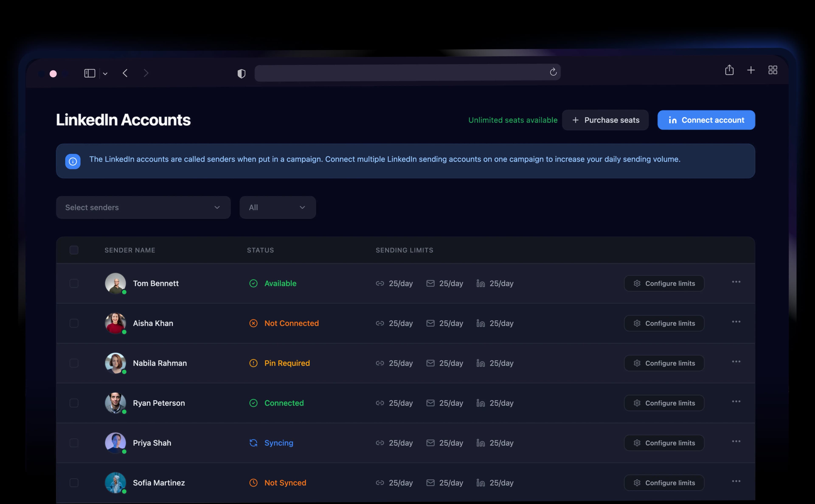Click the Unlimited seats available text
Viewport: 815px width, 504px height.
coord(513,120)
